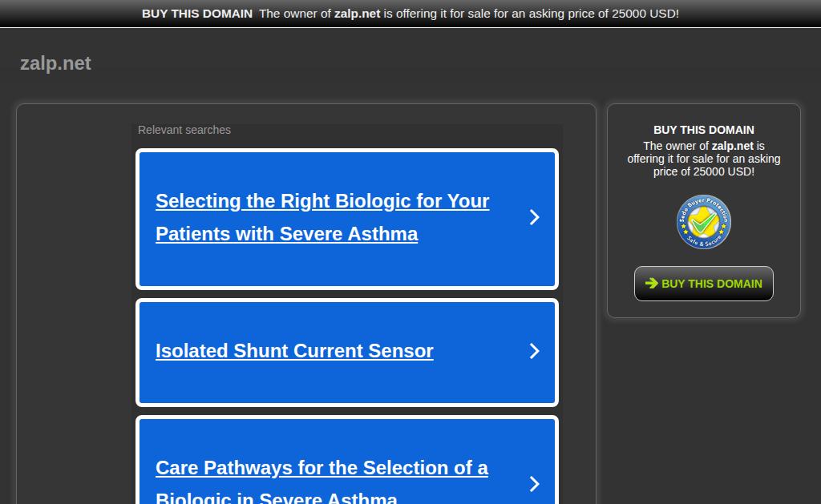Screen dimensions: 821x504
Task: Open Selecting the Right Biologic link
Action: [322, 217]
